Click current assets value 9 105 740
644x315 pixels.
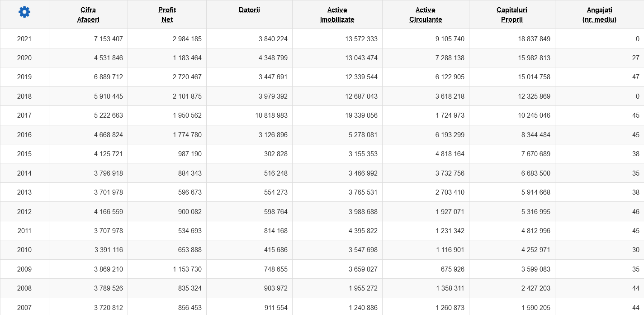tap(450, 39)
